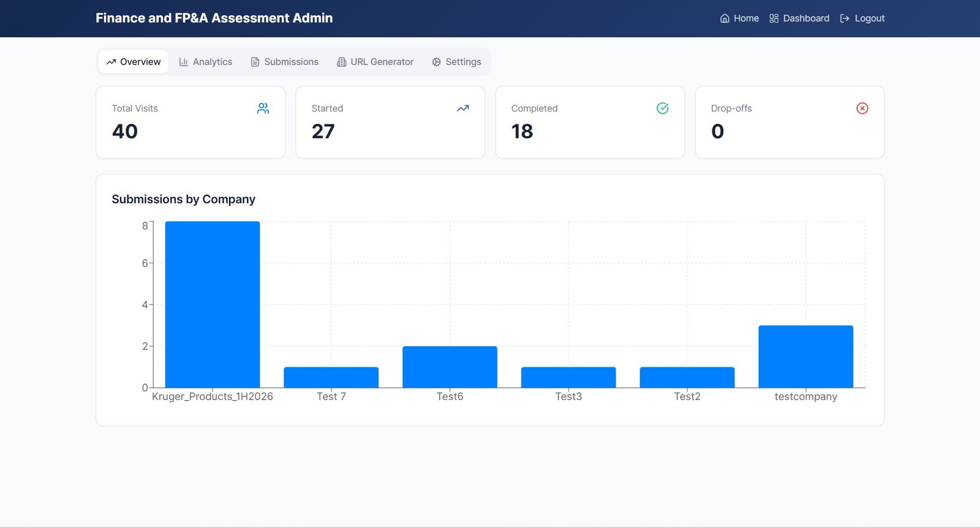Select the Test6 bar

[450, 367]
